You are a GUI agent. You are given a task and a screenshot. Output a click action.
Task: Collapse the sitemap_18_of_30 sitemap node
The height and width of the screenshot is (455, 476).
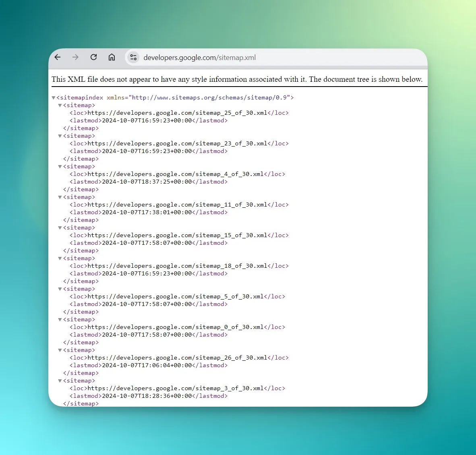click(60, 259)
